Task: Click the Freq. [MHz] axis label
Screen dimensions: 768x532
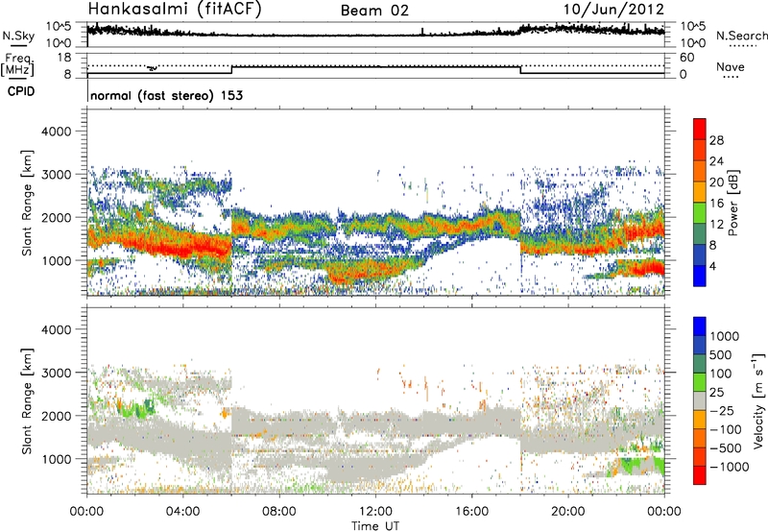Action: point(17,64)
